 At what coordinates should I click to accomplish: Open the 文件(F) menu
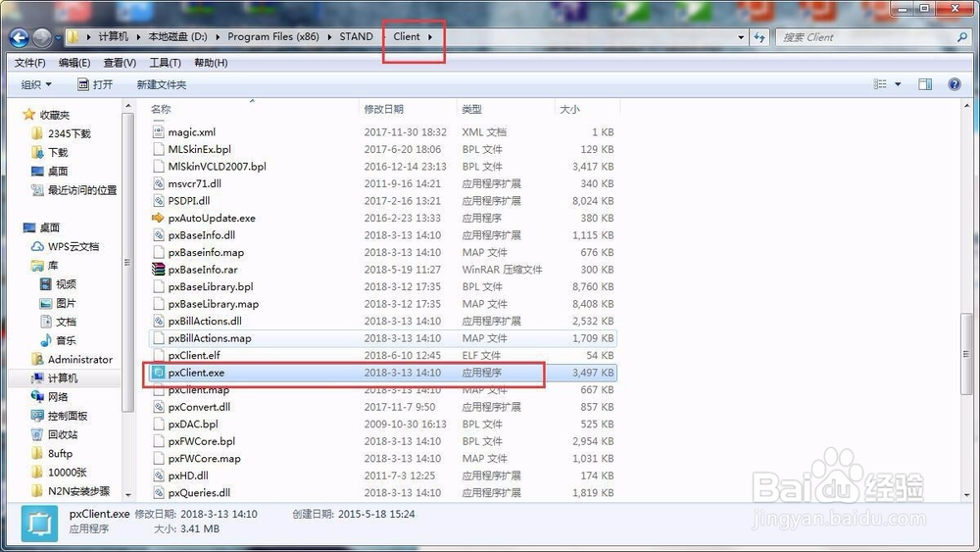(30, 63)
